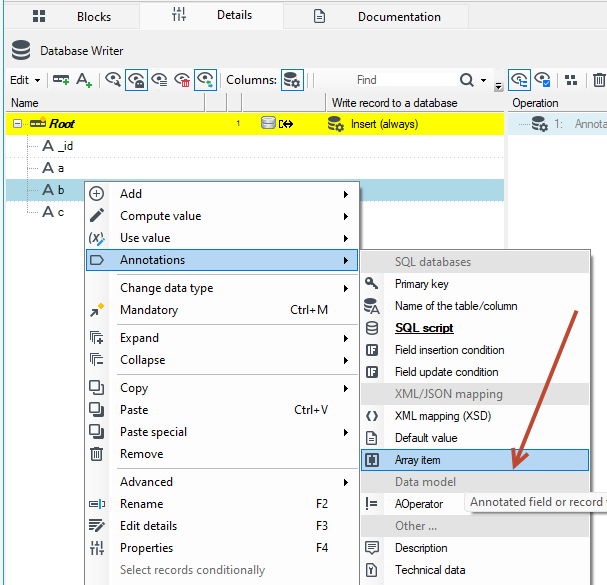
Task: Toggle the eye with arrow view icon
Action: pyautogui.click(x=205, y=80)
